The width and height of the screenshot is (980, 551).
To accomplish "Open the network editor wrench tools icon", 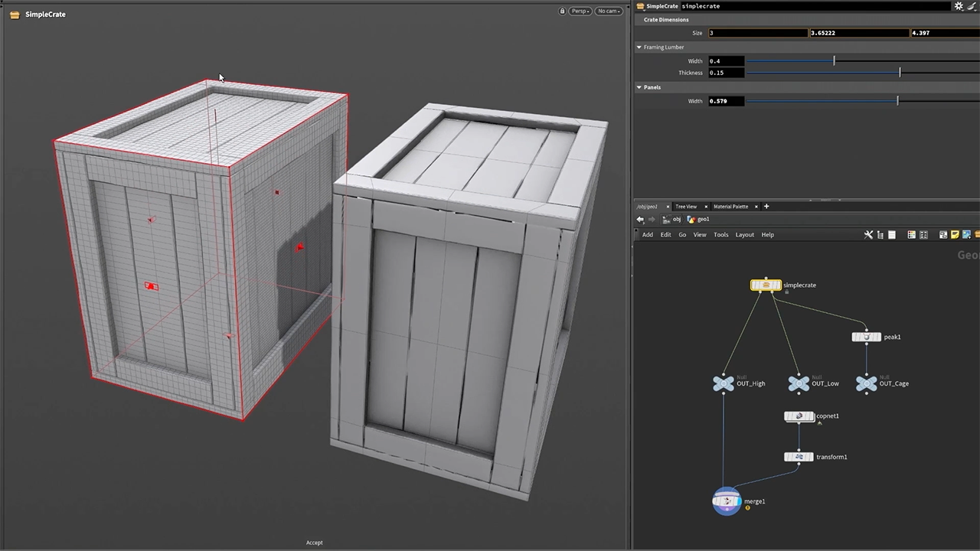I will tap(868, 235).
